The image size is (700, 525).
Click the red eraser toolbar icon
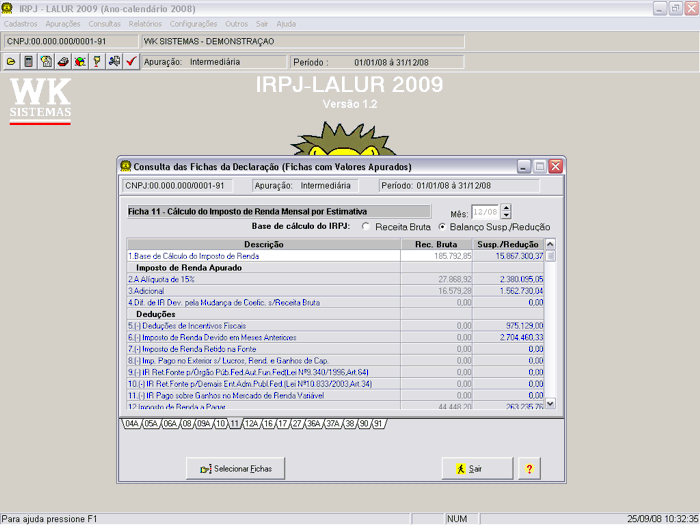pyautogui.click(x=63, y=61)
